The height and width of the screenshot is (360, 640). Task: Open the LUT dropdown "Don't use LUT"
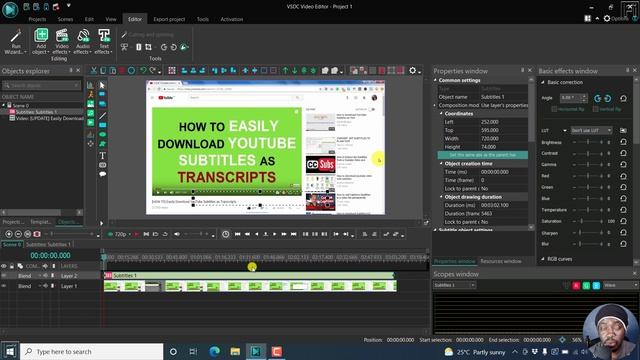pos(591,131)
